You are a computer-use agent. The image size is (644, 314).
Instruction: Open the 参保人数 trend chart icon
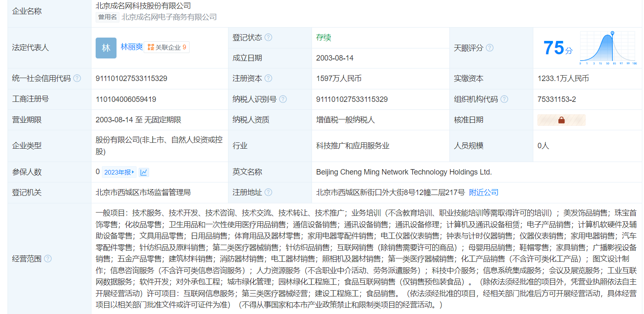point(144,172)
